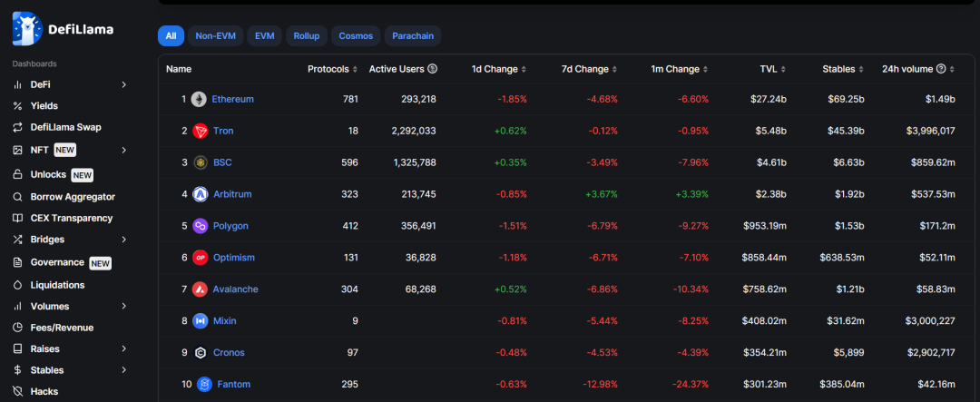
Task: Open CEX Transparency from sidebar
Action: click(x=72, y=218)
